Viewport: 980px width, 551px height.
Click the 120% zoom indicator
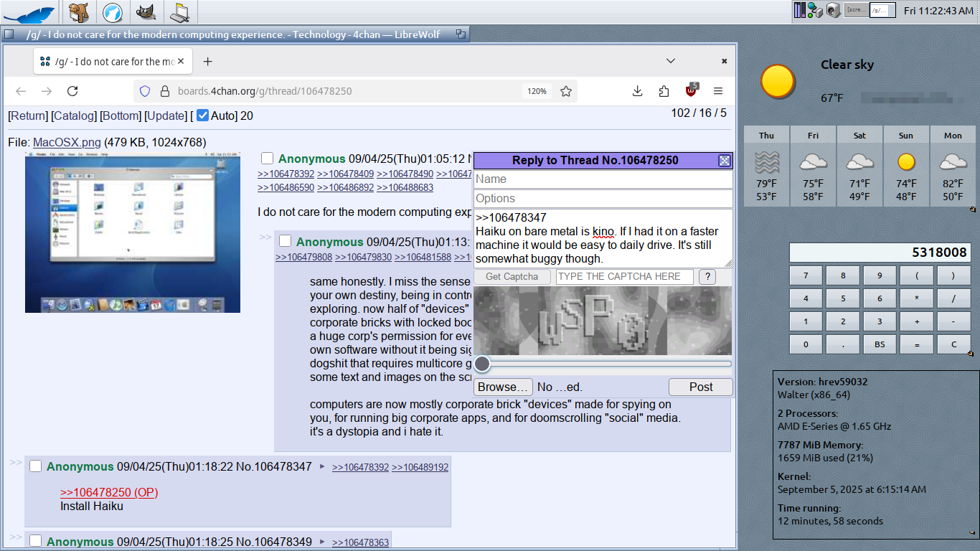tap(537, 91)
